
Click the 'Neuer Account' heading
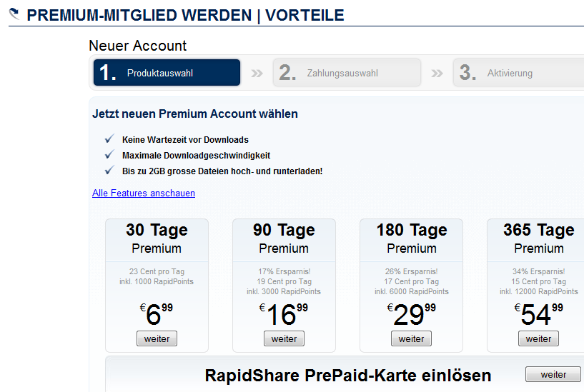point(137,46)
